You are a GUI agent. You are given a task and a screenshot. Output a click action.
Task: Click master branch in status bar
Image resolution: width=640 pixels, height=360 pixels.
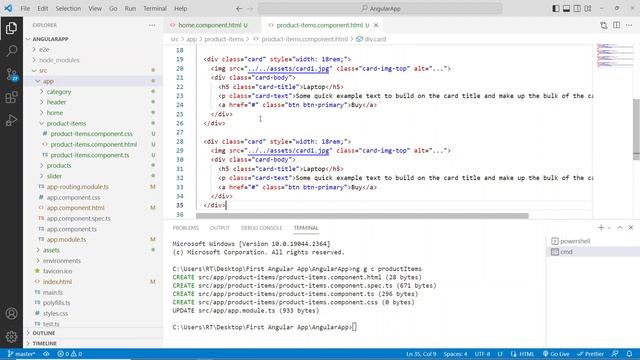click(21, 354)
